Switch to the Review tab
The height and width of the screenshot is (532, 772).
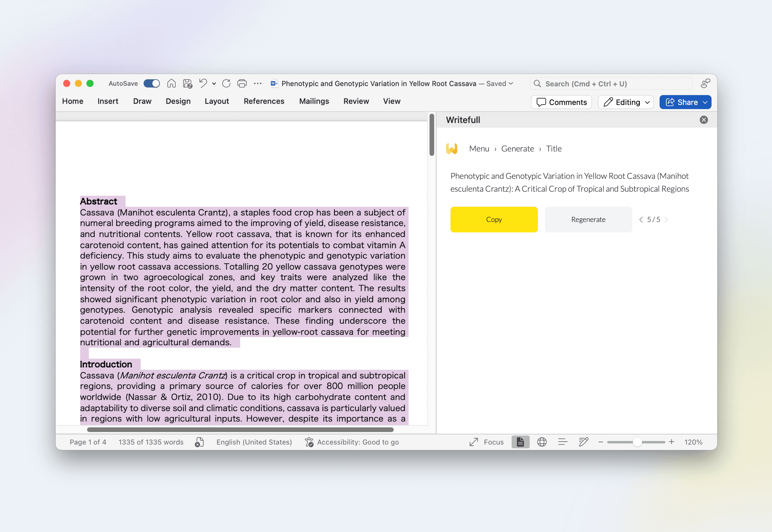[x=356, y=101]
